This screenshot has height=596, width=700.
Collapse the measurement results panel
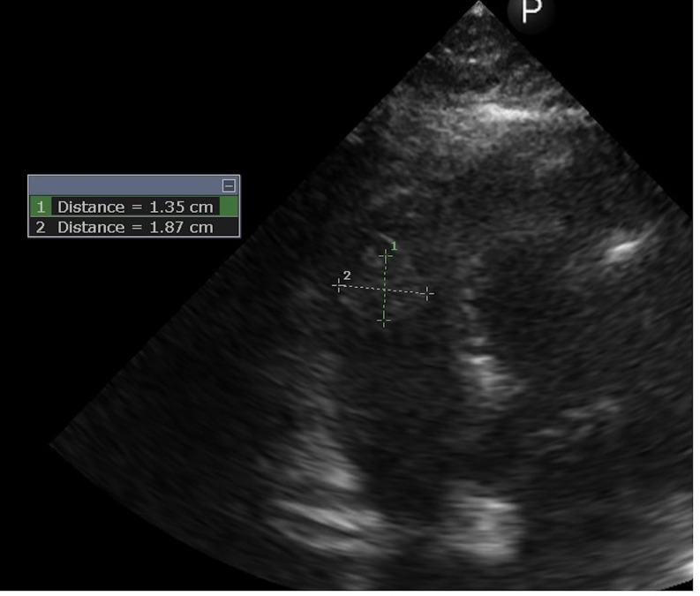[x=229, y=185]
